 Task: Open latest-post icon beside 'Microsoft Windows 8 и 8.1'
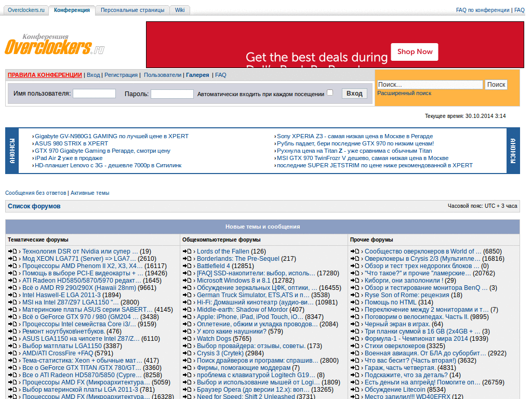[187, 281]
